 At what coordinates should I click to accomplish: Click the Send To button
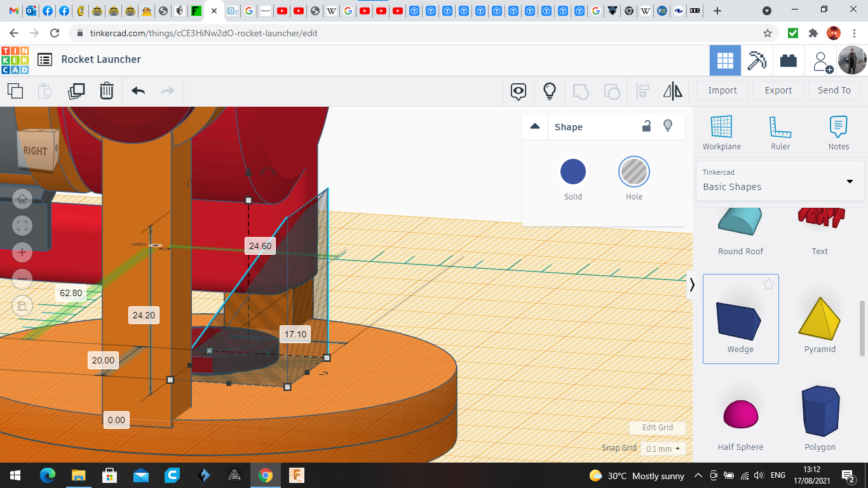[x=834, y=90]
